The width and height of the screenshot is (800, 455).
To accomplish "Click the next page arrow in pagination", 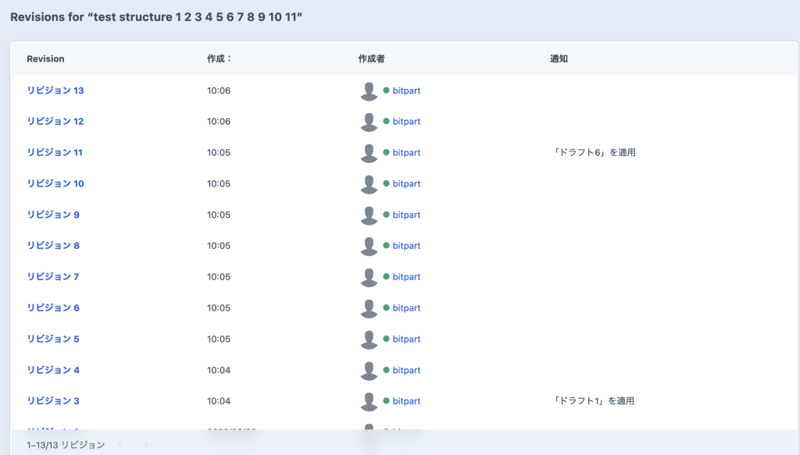I will [146, 445].
